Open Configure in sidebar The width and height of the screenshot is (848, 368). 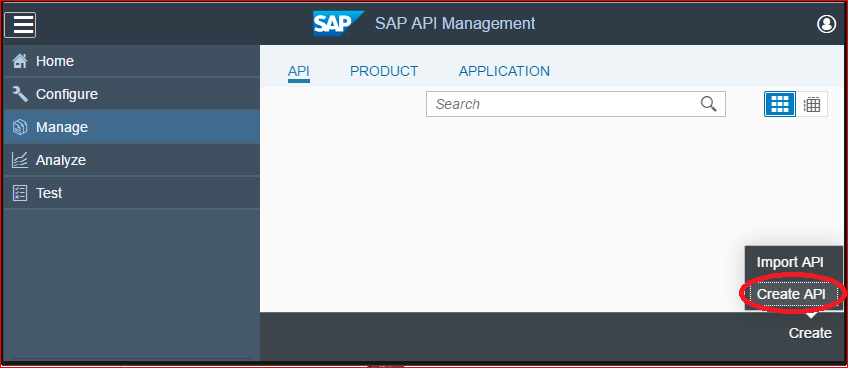132,94
